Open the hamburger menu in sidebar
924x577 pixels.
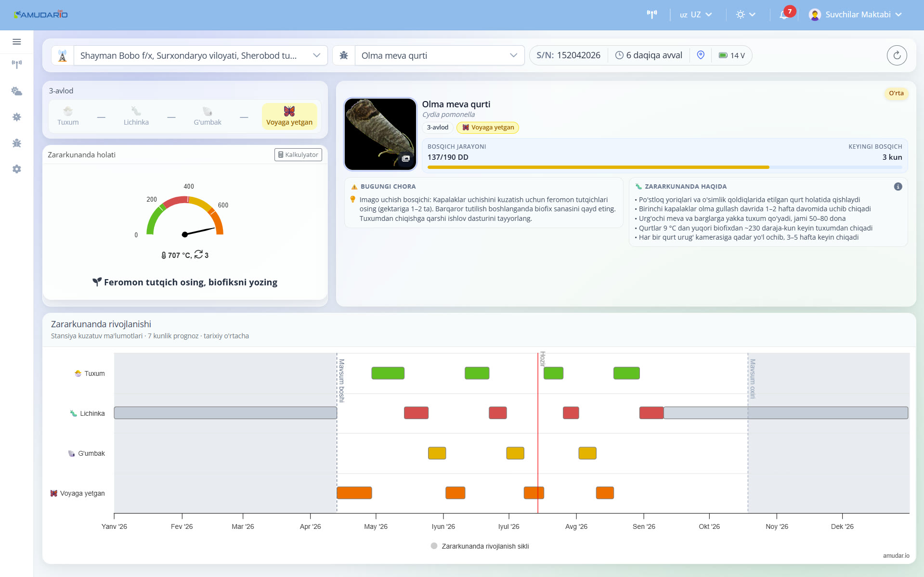coord(17,42)
